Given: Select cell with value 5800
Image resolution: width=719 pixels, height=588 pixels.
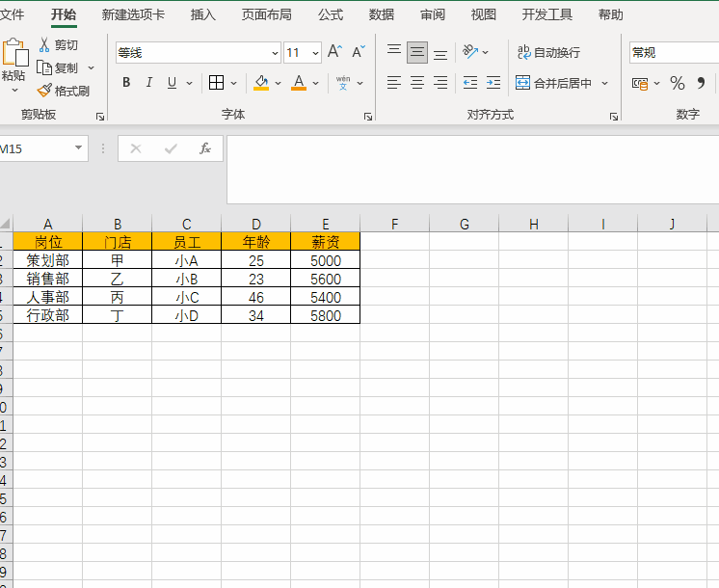Looking at the screenshot, I should click(325, 315).
